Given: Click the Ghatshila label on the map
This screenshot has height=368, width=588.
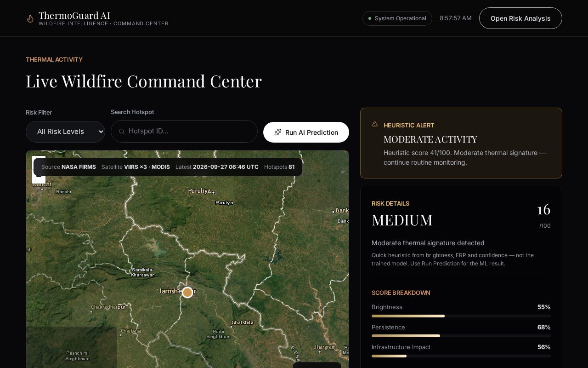Looking at the screenshot, I should click(243, 322).
